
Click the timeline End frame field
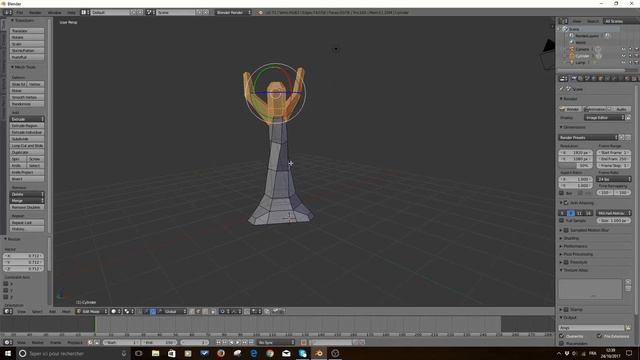pyautogui.click(x=159, y=342)
